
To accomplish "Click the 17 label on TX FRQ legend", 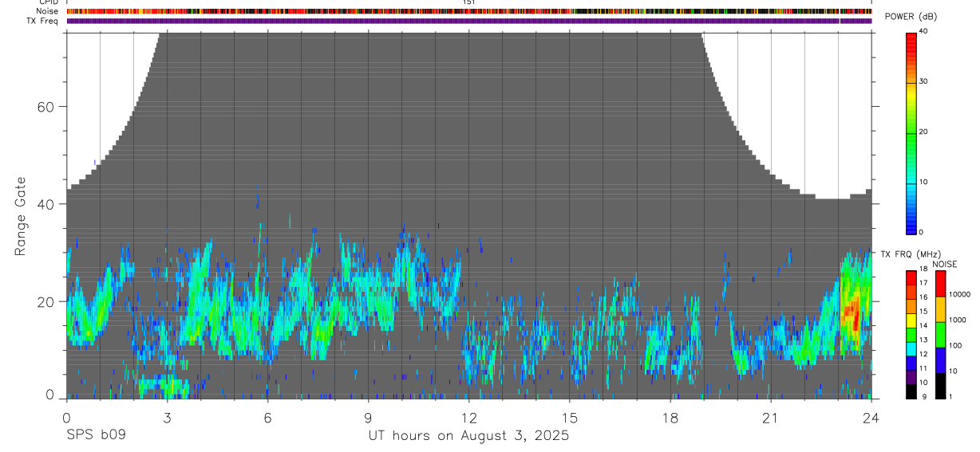I will (923, 283).
